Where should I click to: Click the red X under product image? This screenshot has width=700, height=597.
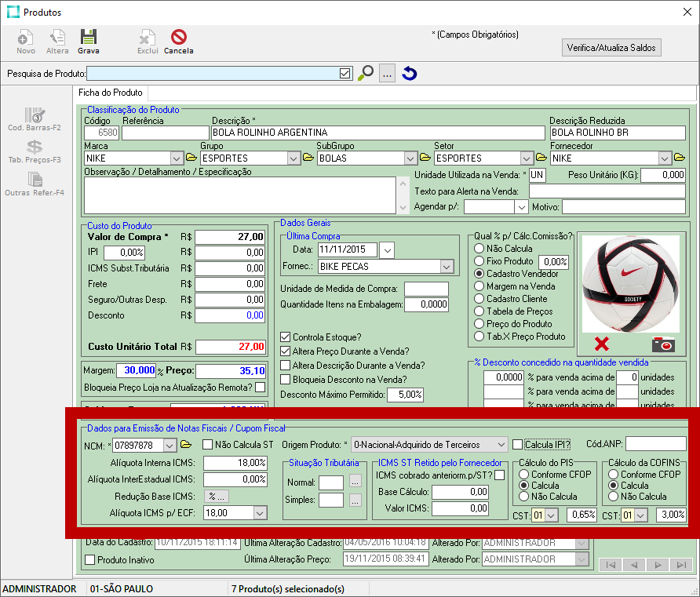coord(602,344)
